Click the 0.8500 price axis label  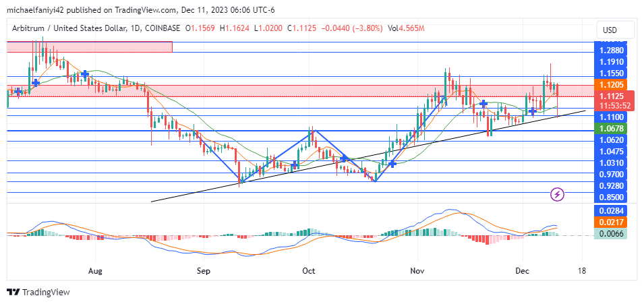612,197
